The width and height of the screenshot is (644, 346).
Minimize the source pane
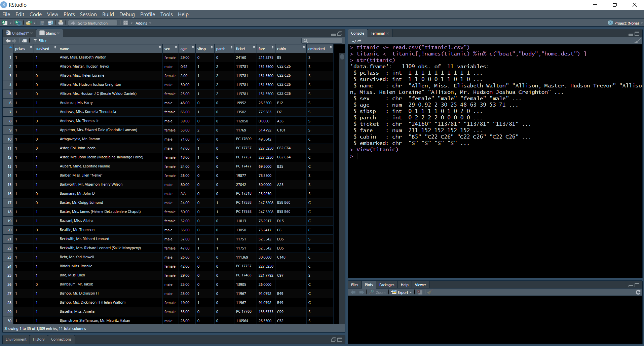click(x=333, y=34)
